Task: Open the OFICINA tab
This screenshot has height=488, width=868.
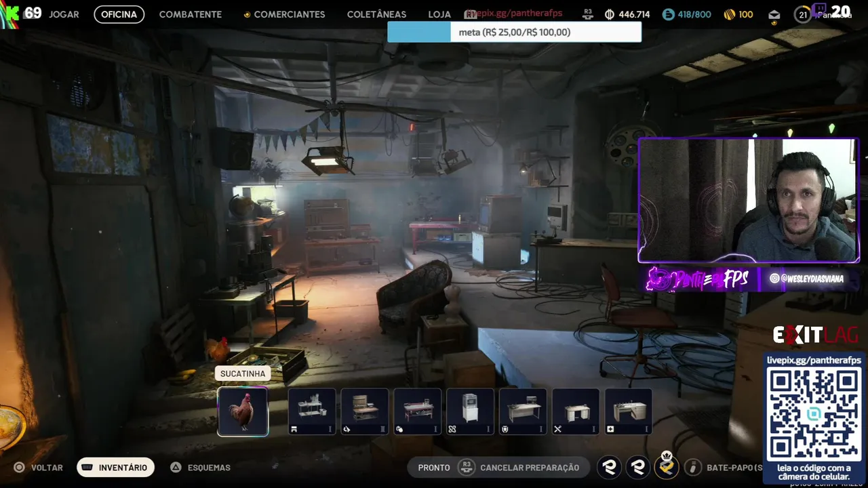Action: point(119,14)
